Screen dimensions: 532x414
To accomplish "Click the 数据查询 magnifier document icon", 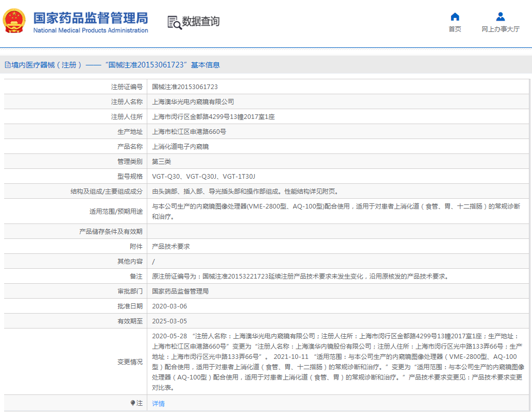I will click(x=174, y=22).
